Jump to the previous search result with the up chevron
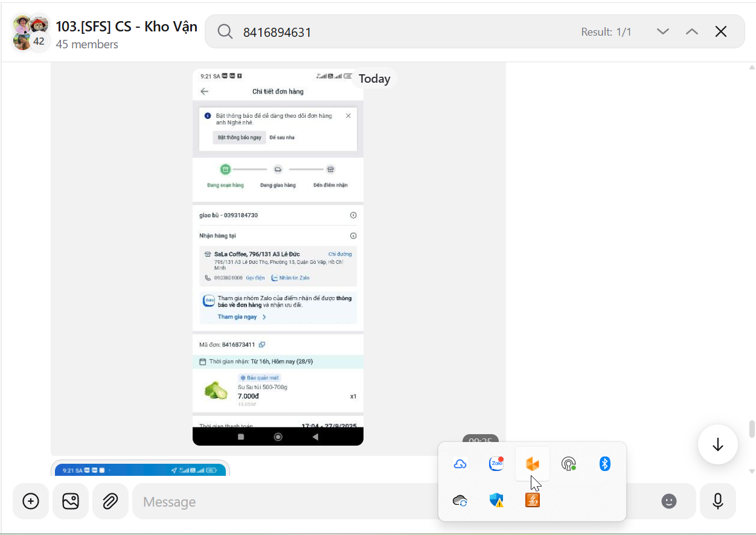 click(x=692, y=31)
